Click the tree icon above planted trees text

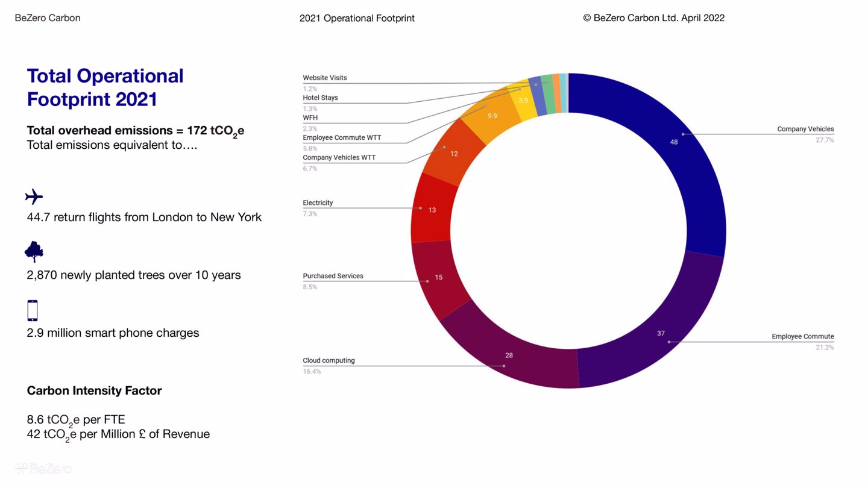coord(34,252)
